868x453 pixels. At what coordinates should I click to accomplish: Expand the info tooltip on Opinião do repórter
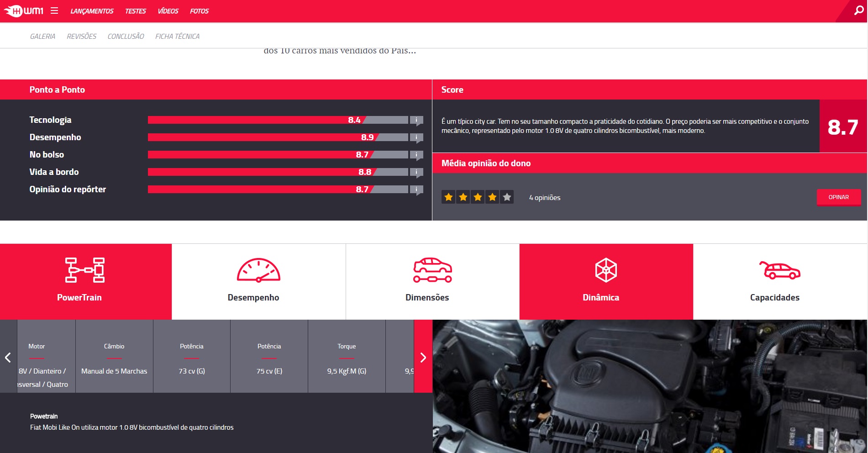[416, 189]
